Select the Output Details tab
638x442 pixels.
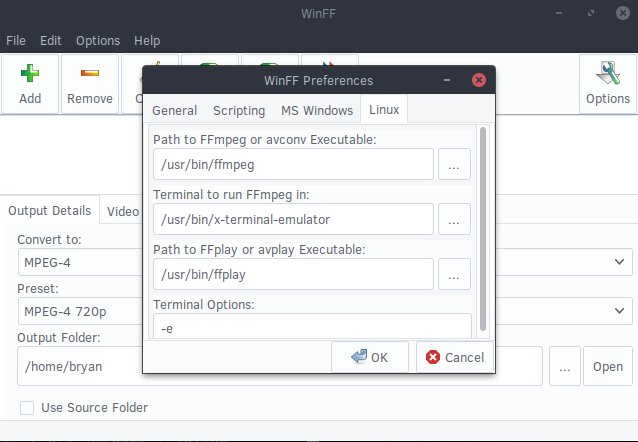point(50,210)
